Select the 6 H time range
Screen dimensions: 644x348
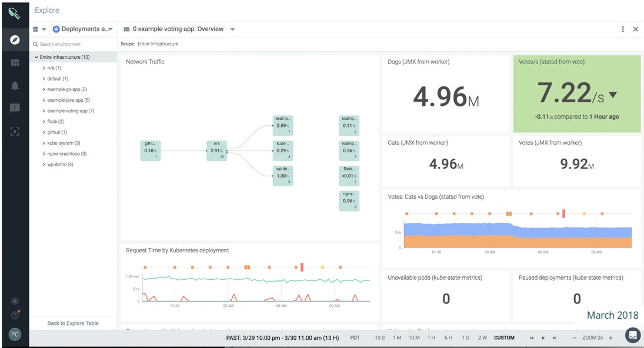click(x=448, y=338)
